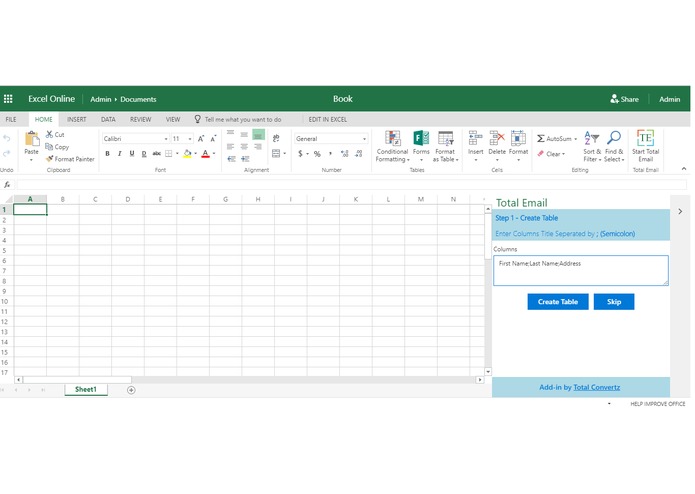
Task: Apply percent style format
Action: [317, 154]
